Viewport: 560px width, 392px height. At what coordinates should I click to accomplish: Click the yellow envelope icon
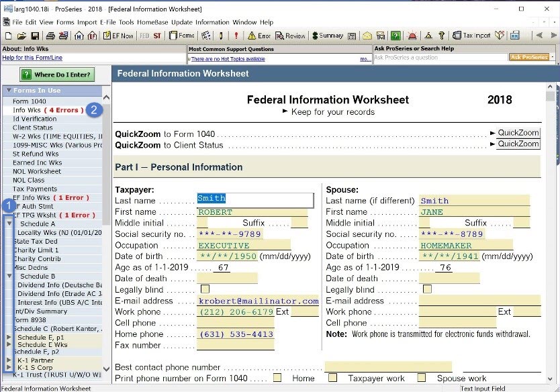pyautogui.click(x=367, y=36)
